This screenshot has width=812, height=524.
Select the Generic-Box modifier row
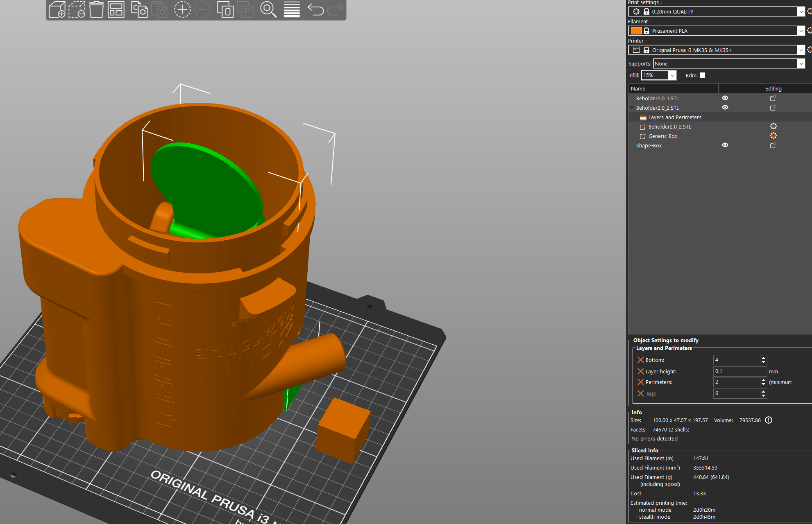click(x=662, y=136)
